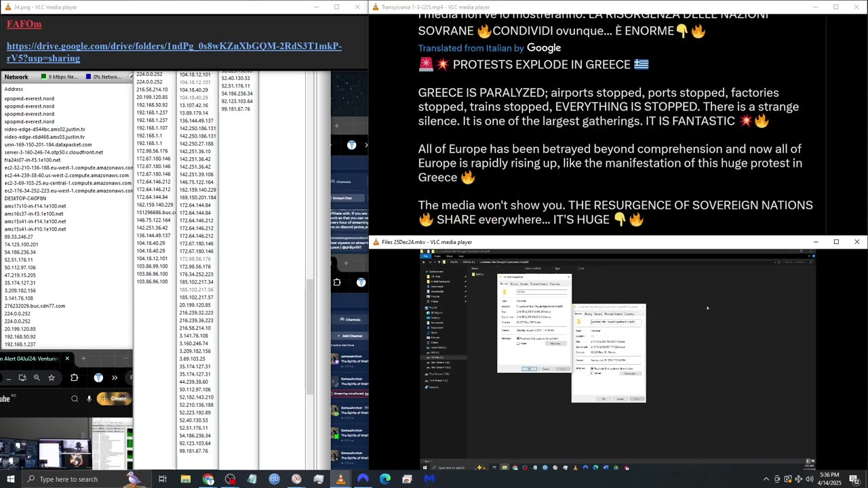Close the Files 25Dec24.mkv VLC window
Image resolution: width=868 pixels, height=488 pixels.
point(856,242)
